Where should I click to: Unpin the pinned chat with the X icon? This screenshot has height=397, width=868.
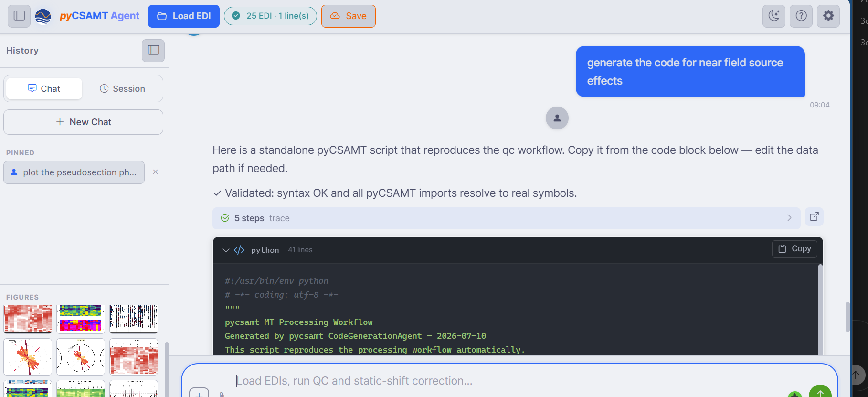[155, 172]
